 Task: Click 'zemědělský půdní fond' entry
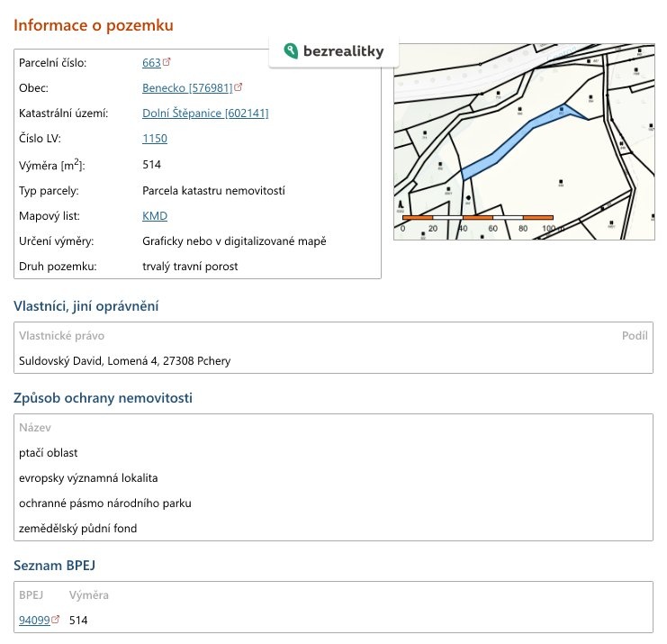click(77, 529)
